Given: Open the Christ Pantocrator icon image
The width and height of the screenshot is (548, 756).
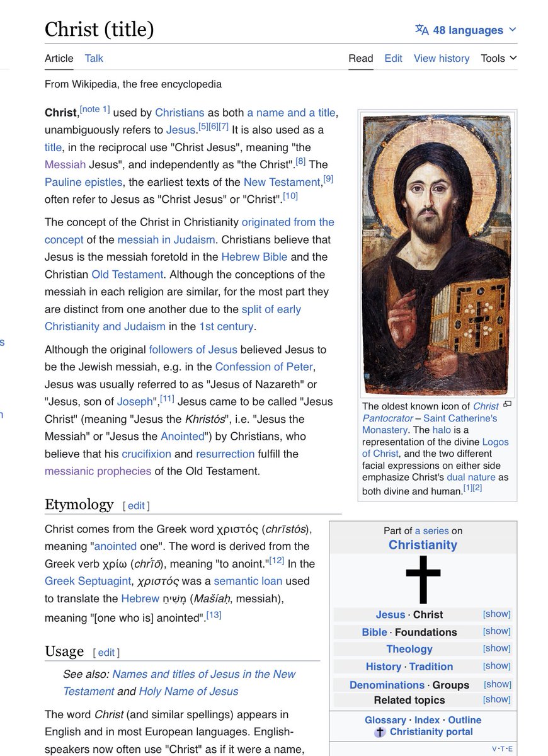Looking at the screenshot, I should (437, 255).
